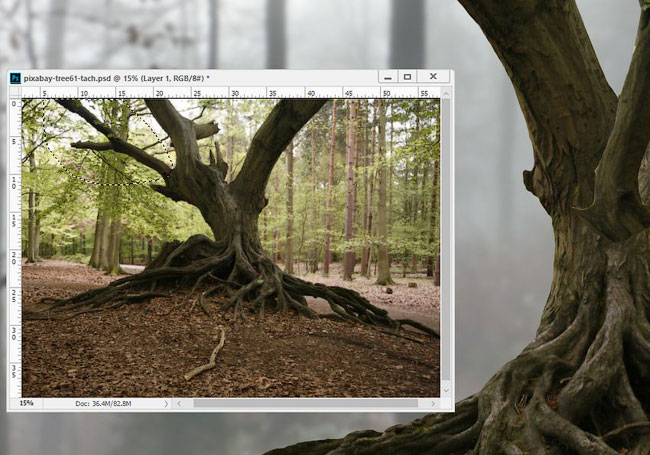Minimize the pixabay-tree61-tach.psd window

388,77
